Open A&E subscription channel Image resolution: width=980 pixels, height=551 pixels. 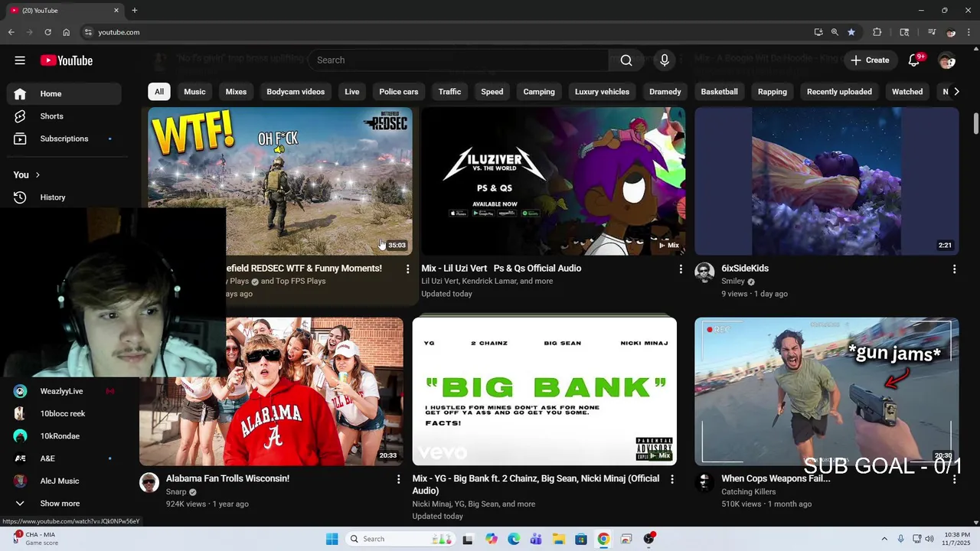point(64,458)
